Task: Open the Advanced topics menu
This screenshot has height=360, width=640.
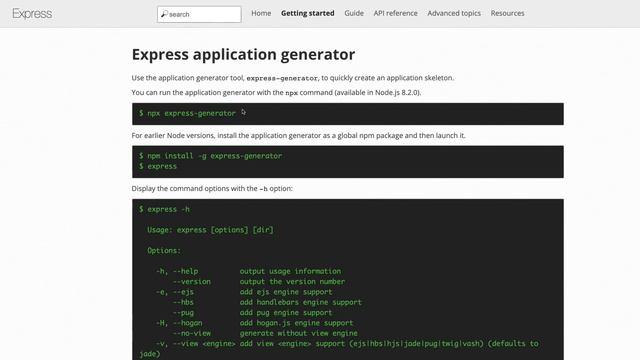Action: (454, 13)
